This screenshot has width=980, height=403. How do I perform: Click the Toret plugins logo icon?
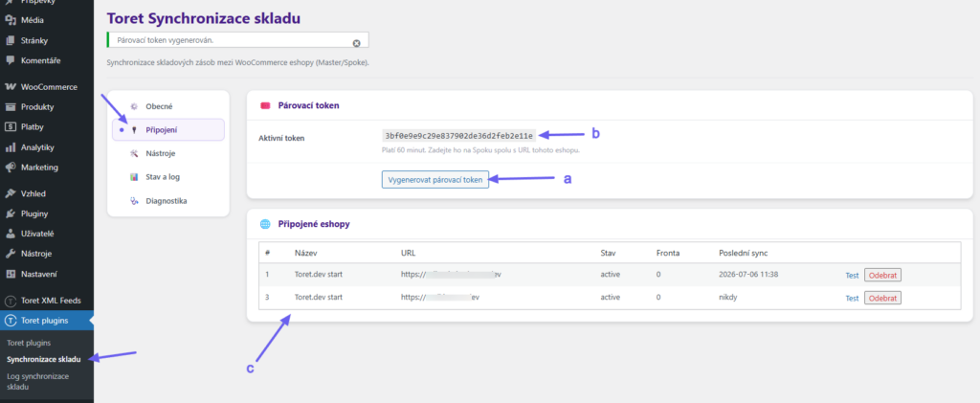[10, 321]
